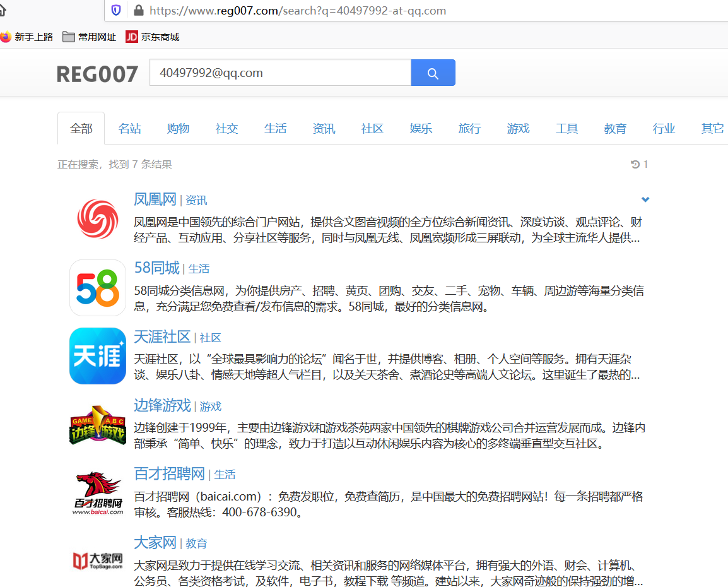Switch to the 名站 tab

pos(129,128)
